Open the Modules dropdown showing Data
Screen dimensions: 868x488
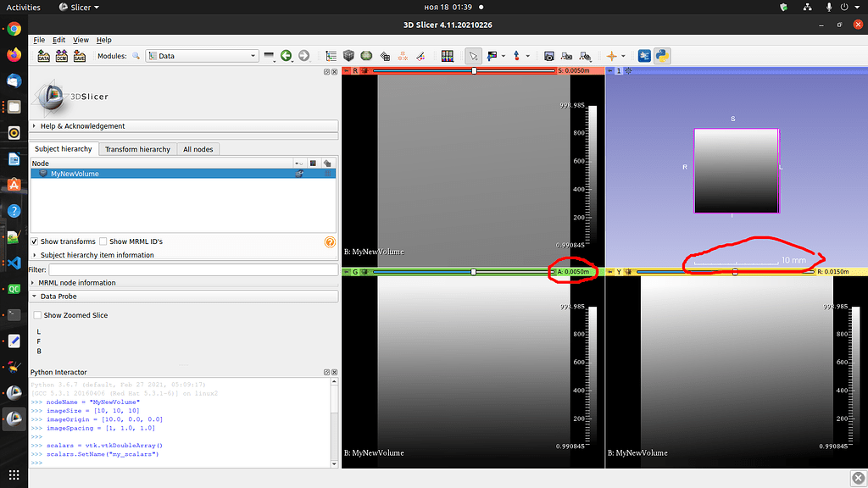(202, 56)
